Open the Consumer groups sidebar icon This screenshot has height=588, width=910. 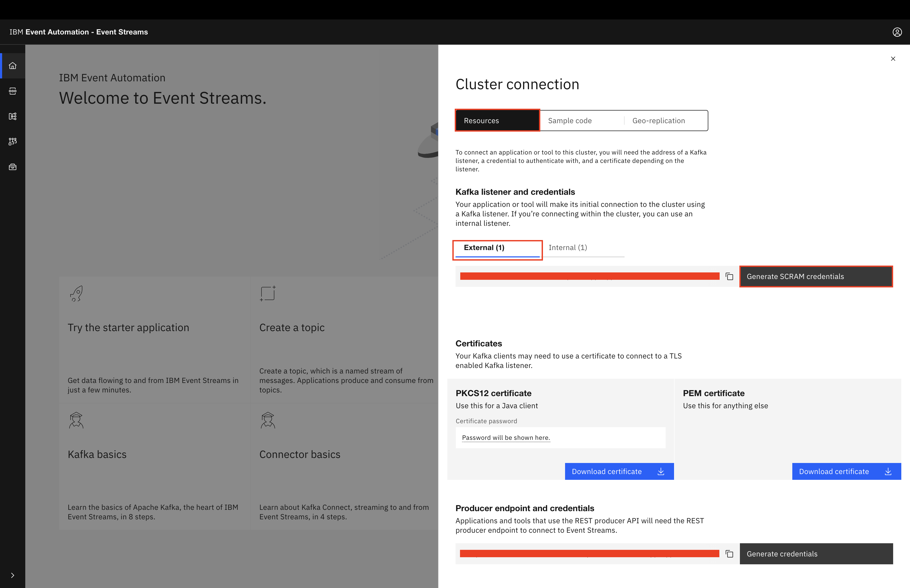[x=13, y=141]
